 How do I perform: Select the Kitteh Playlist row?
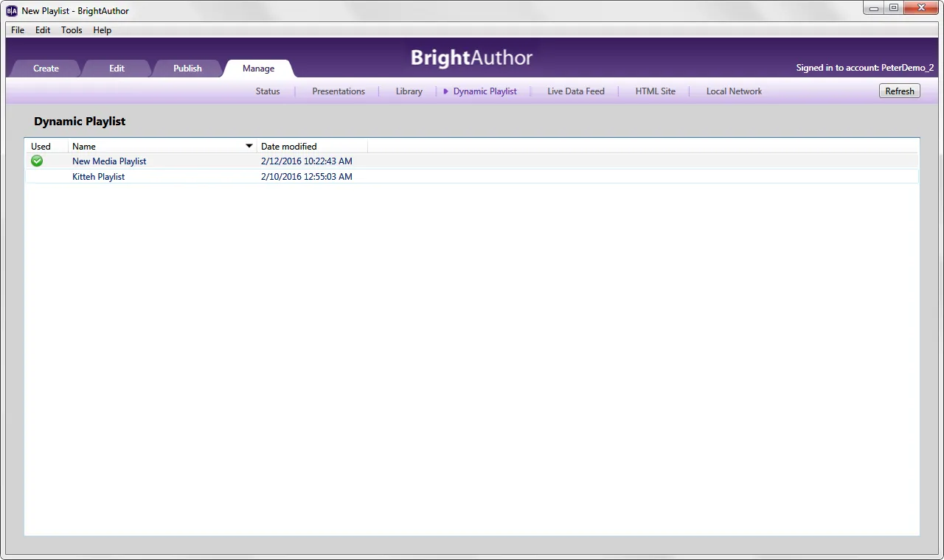(472, 176)
